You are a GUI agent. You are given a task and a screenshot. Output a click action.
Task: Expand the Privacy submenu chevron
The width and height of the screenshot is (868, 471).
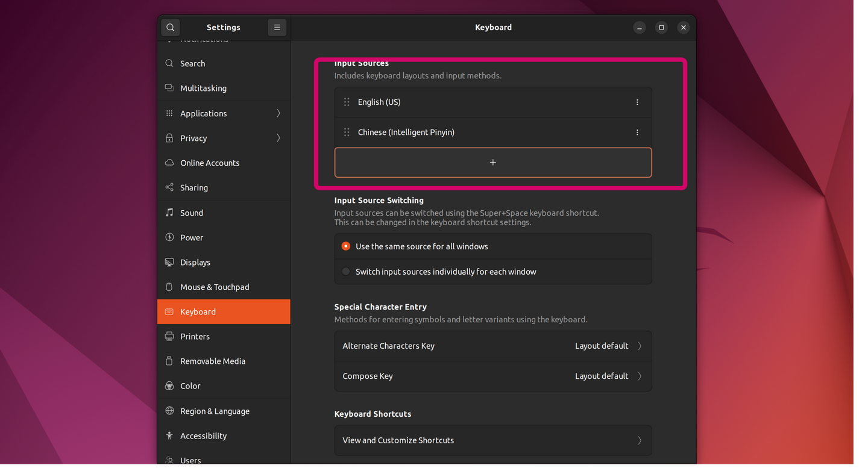pos(278,138)
